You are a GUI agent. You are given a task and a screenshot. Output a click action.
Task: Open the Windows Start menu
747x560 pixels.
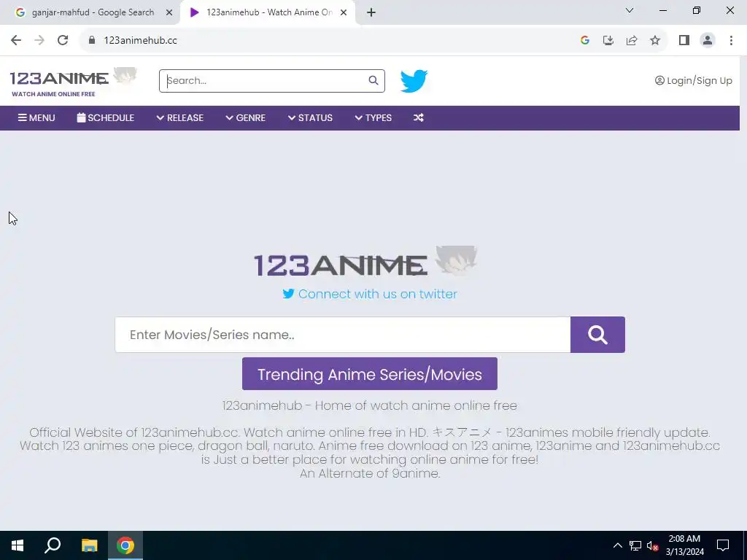pos(18,545)
